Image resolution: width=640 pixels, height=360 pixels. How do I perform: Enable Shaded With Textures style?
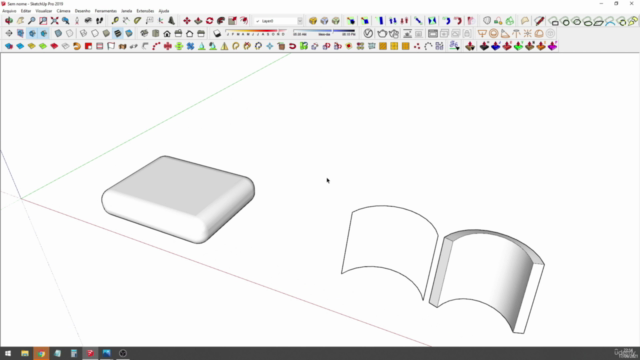point(118,33)
